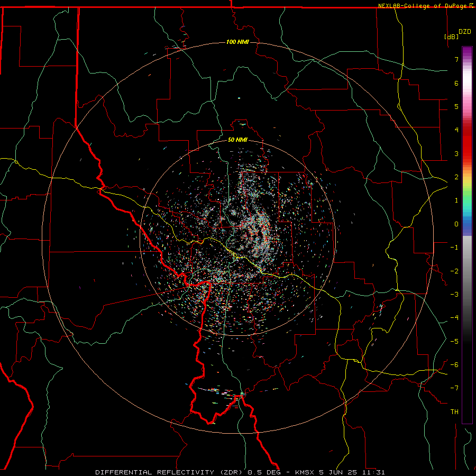Image resolution: width=476 pixels, height=476 pixels.
Task: Click the -6 value on color scale
Action: pyautogui.click(x=454, y=365)
